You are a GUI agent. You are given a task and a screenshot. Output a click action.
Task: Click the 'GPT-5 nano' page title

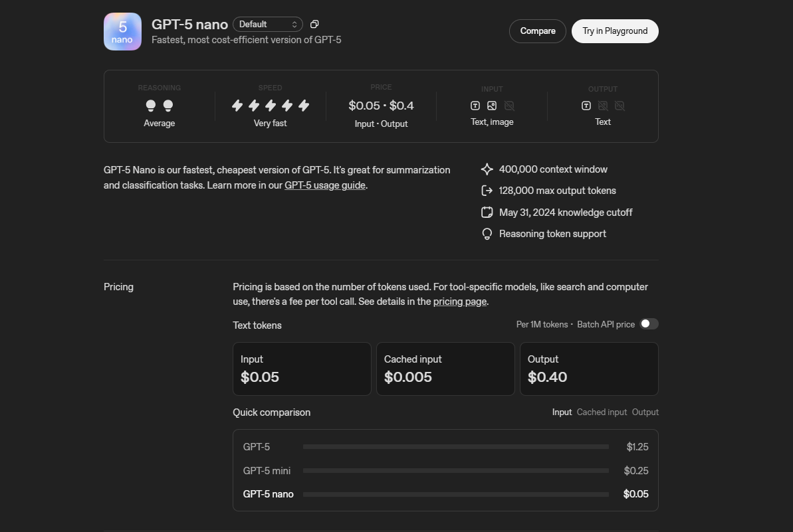[189, 25]
